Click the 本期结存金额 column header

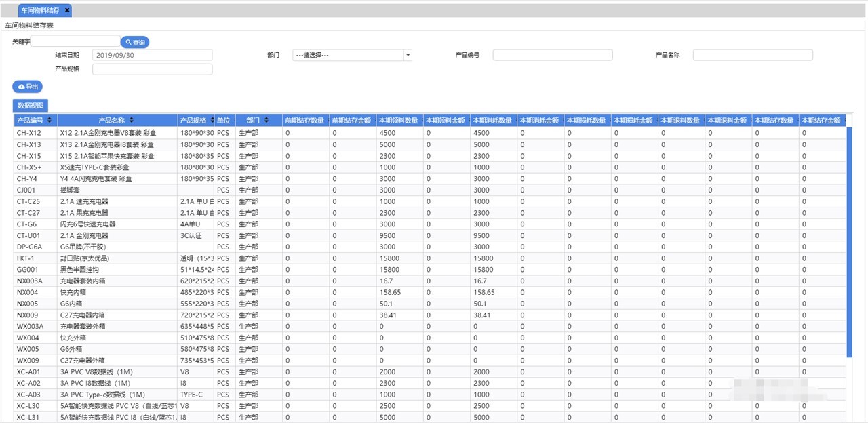point(822,121)
